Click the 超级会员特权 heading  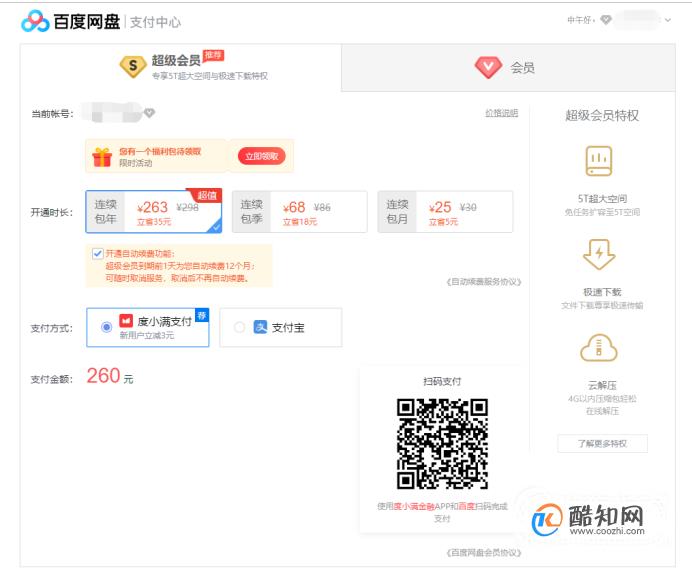coord(602,116)
